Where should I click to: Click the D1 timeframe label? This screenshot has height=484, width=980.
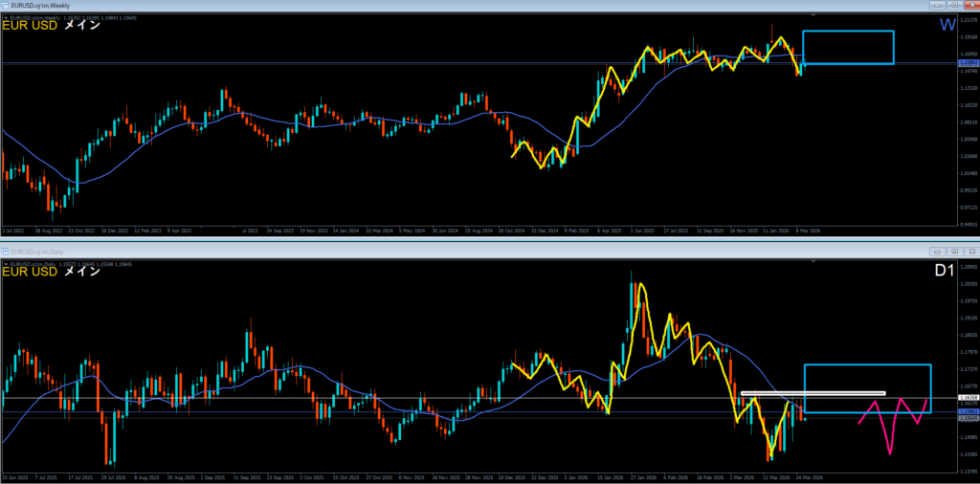coord(943,272)
